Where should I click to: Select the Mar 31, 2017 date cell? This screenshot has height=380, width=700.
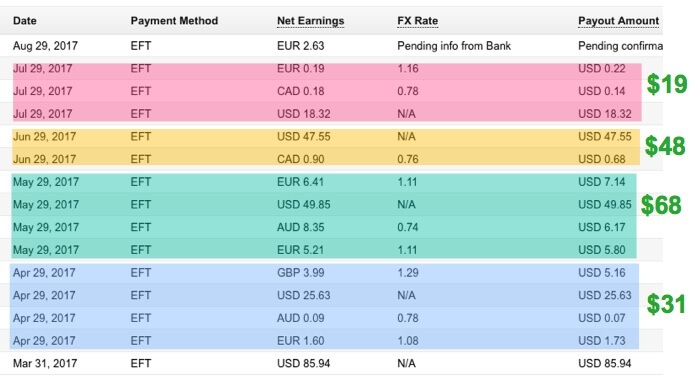(x=45, y=363)
